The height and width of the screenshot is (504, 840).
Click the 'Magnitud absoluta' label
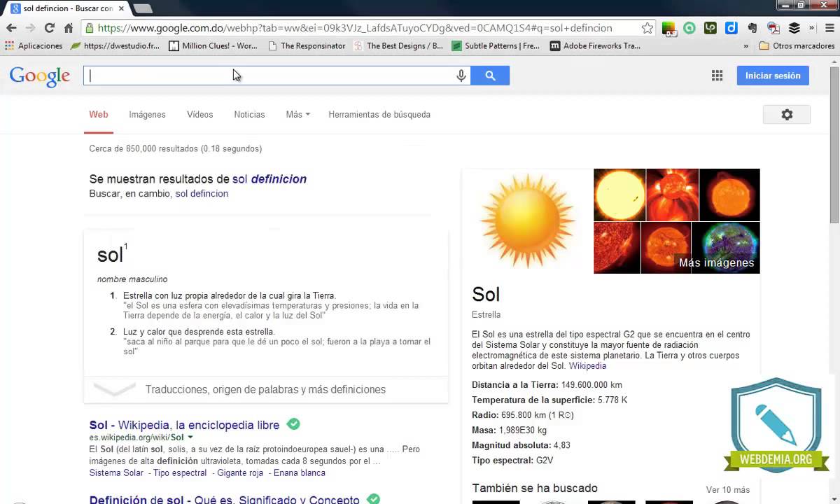coord(511,445)
